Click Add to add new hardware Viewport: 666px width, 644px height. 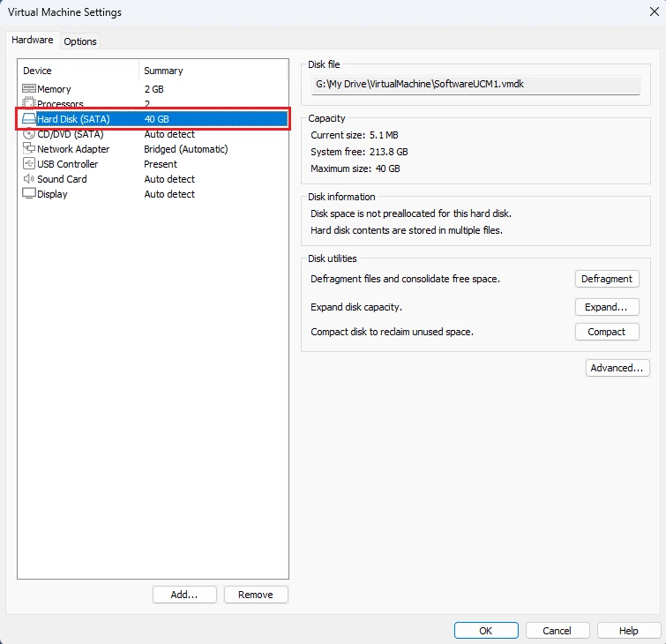[x=184, y=595]
